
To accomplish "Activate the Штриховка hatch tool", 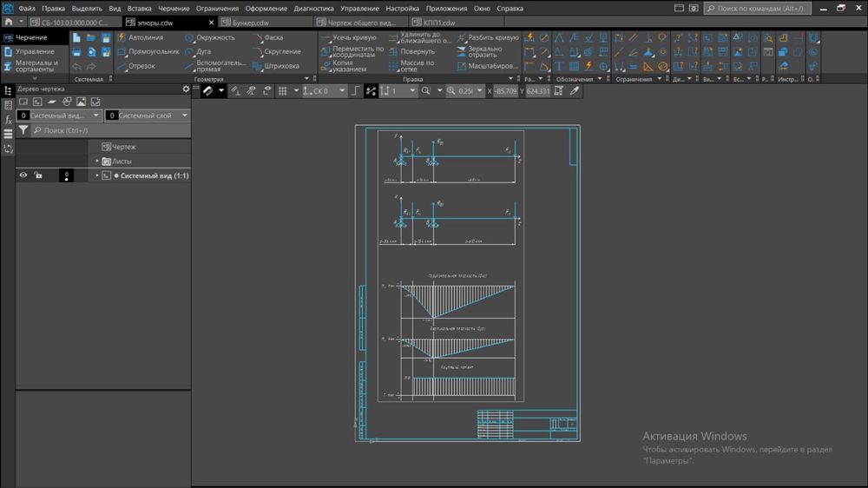I will click(276, 66).
